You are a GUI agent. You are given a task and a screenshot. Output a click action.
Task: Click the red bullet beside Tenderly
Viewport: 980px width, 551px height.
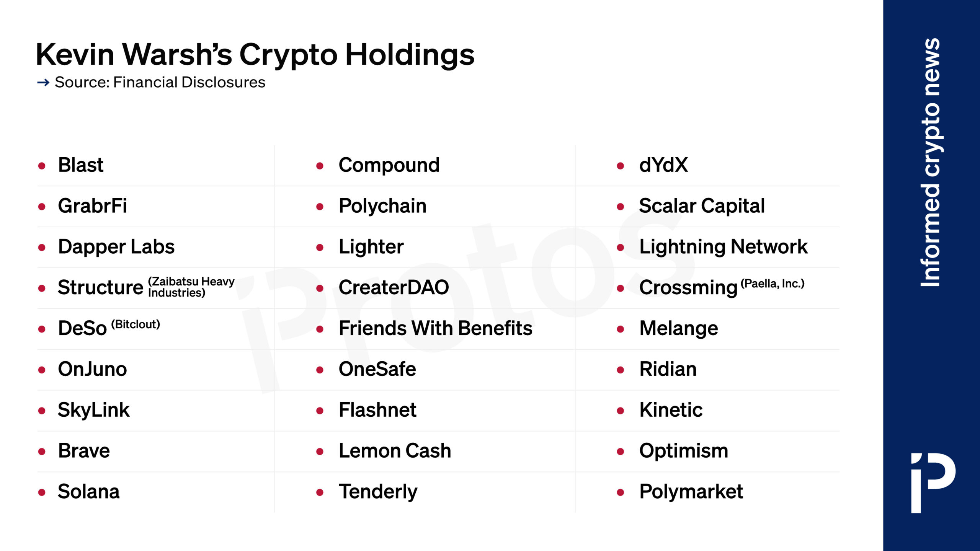tap(320, 492)
